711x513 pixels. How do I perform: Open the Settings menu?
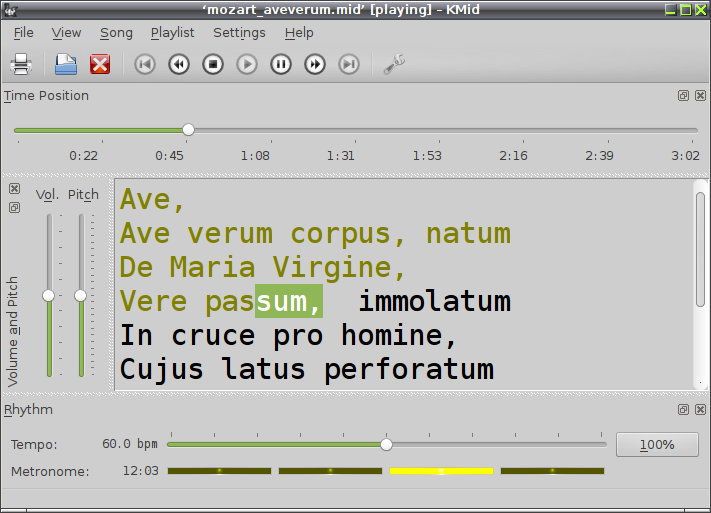tap(239, 33)
